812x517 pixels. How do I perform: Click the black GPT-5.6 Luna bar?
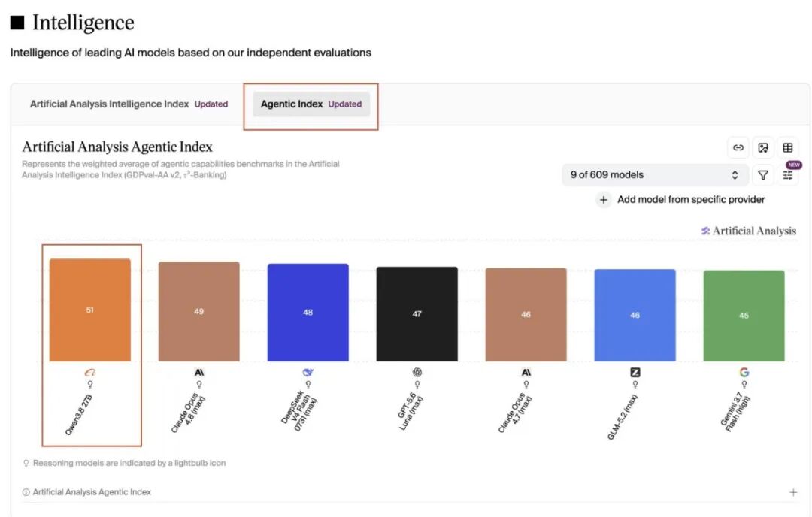417,314
